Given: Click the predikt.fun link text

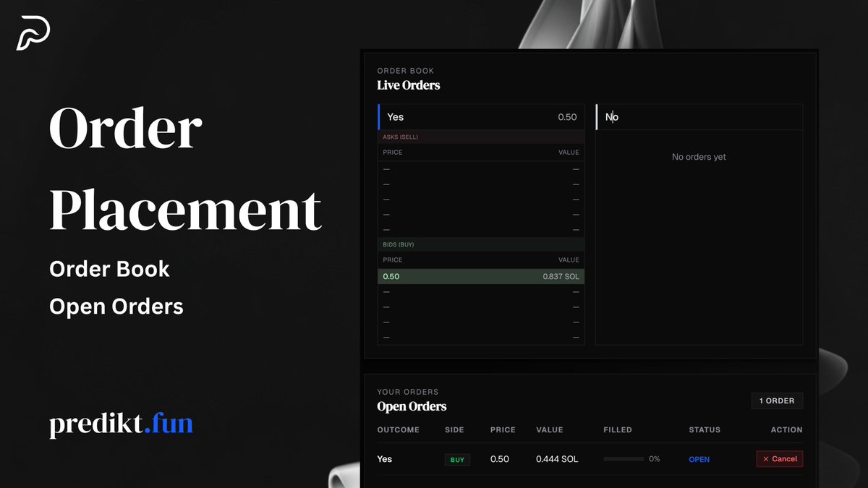Looking at the screenshot, I should [x=121, y=423].
